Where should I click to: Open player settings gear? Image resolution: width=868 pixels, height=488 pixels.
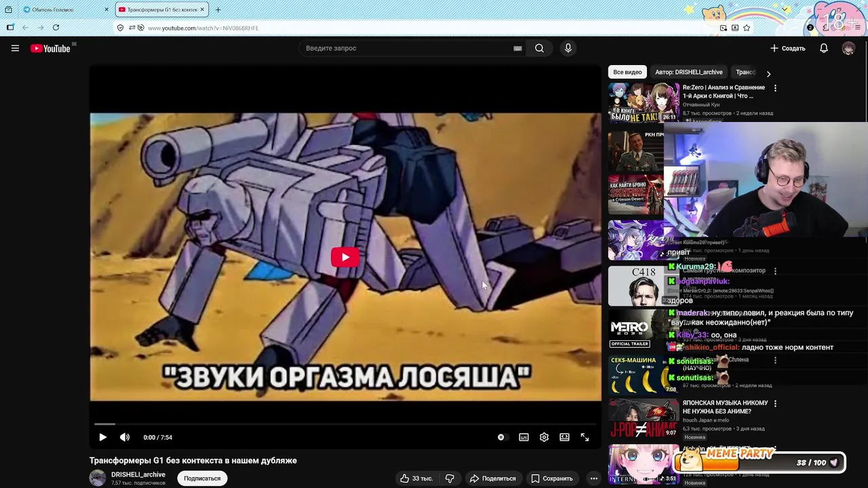pos(544,437)
